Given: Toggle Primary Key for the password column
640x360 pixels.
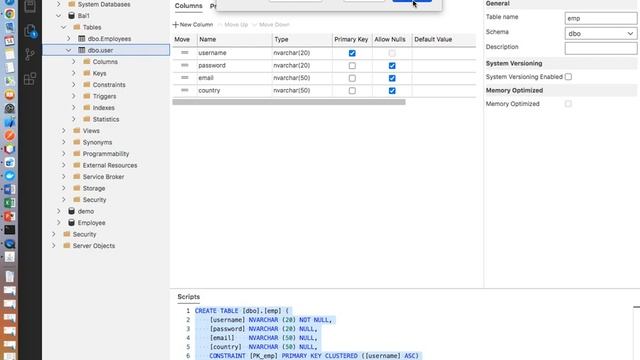Looking at the screenshot, I should click(352, 65).
